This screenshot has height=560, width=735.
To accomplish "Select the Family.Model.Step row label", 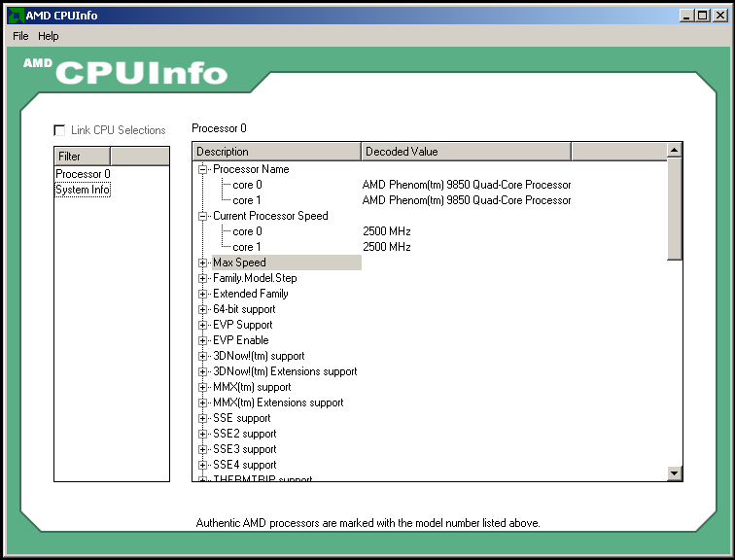I will (x=255, y=278).
